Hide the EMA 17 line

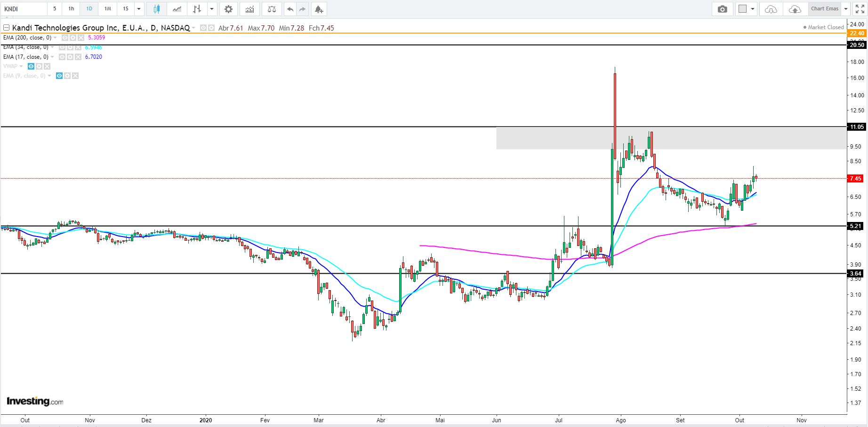[x=62, y=57]
